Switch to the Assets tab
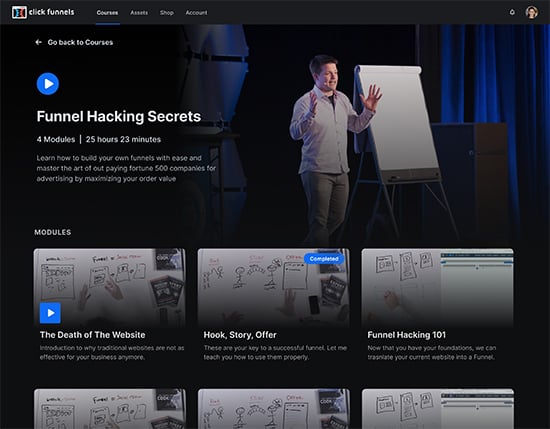Viewport: 550px width, 429px height. click(x=139, y=13)
